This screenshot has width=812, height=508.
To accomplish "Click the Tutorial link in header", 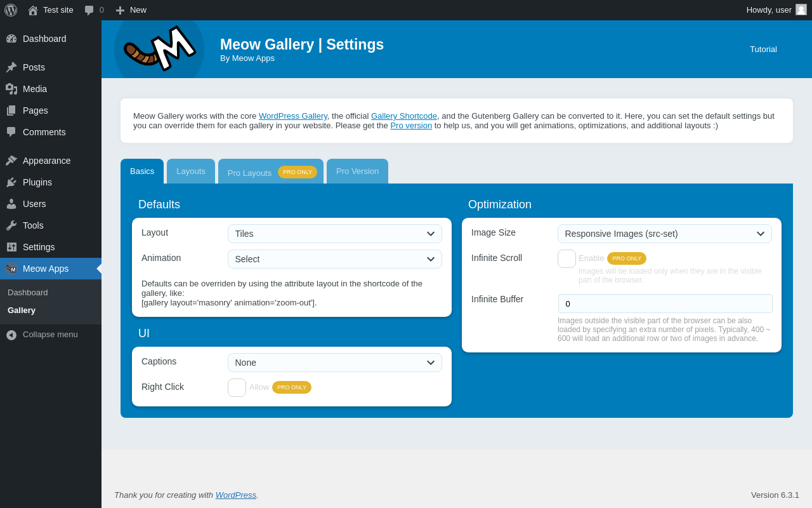I will 763,50.
